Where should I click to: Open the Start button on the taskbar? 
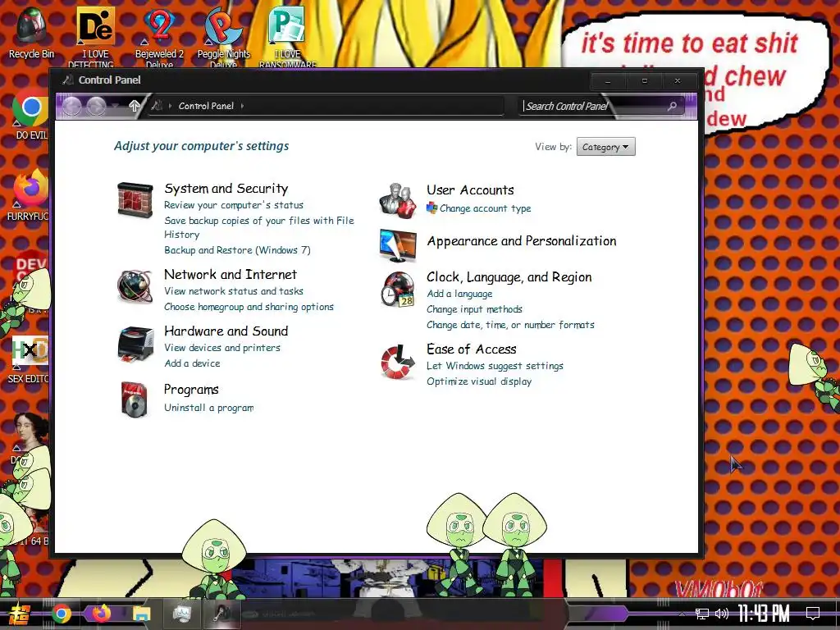pyautogui.click(x=19, y=614)
